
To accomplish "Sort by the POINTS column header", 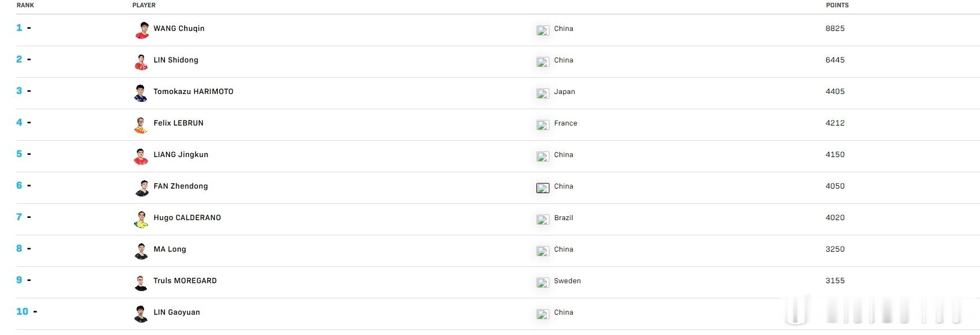I will point(837,5).
